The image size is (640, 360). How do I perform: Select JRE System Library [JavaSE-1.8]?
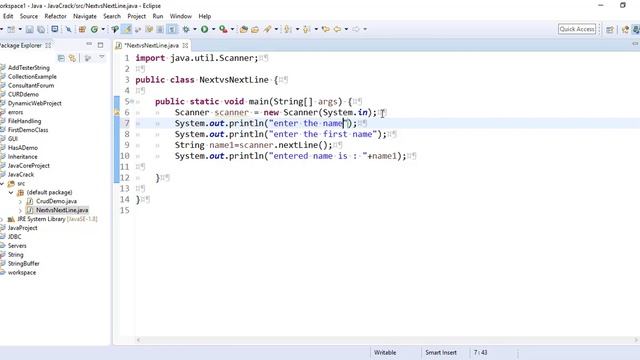(x=57, y=219)
